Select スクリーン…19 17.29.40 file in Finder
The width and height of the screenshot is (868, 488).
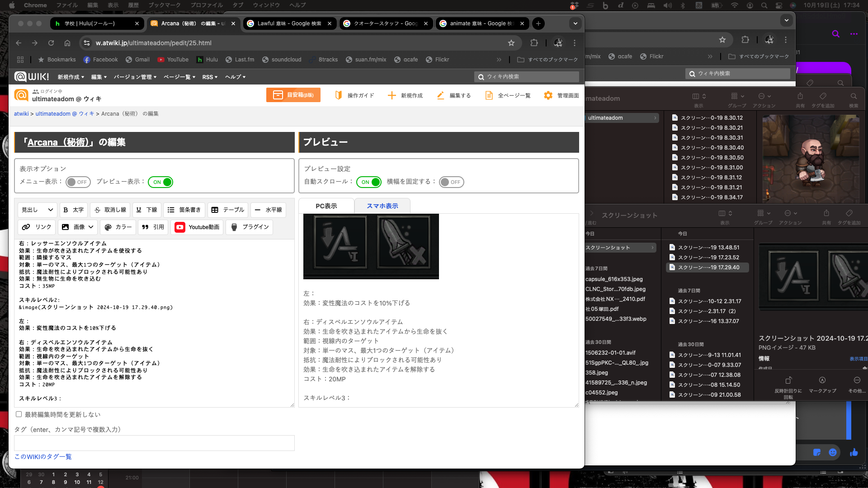point(708,267)
